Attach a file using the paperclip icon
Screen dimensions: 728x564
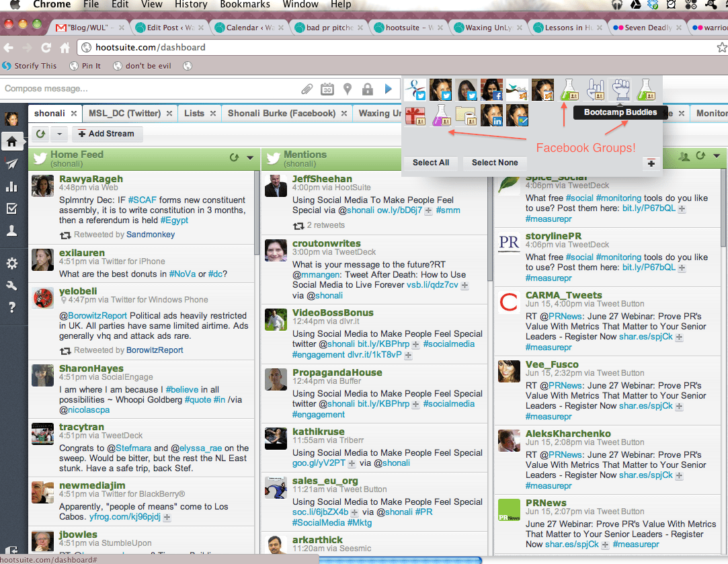pos(307,88)
